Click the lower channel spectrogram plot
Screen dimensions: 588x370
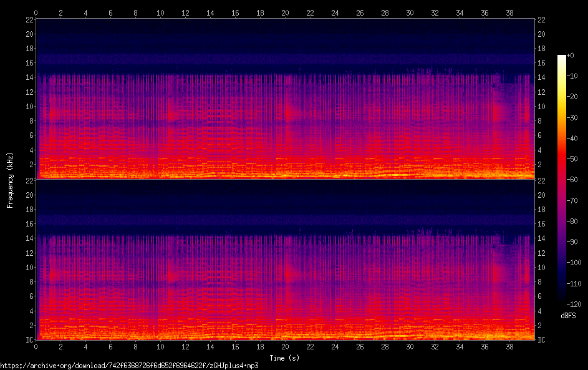point(285,260)
